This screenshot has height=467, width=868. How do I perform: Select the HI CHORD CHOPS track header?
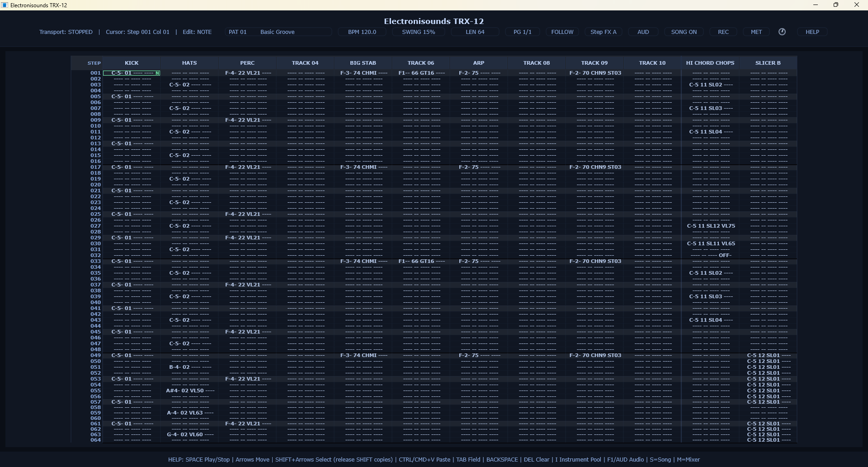[x=710, y=62]
